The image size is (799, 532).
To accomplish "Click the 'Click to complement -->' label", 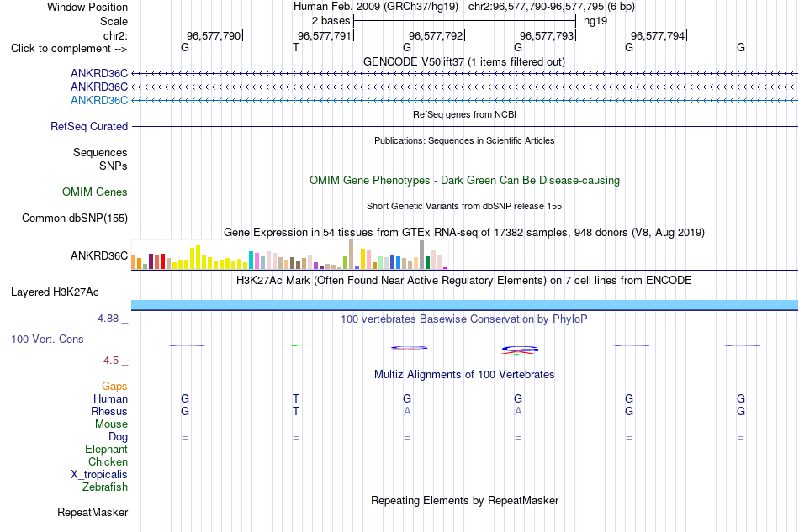I will (69, 49).
